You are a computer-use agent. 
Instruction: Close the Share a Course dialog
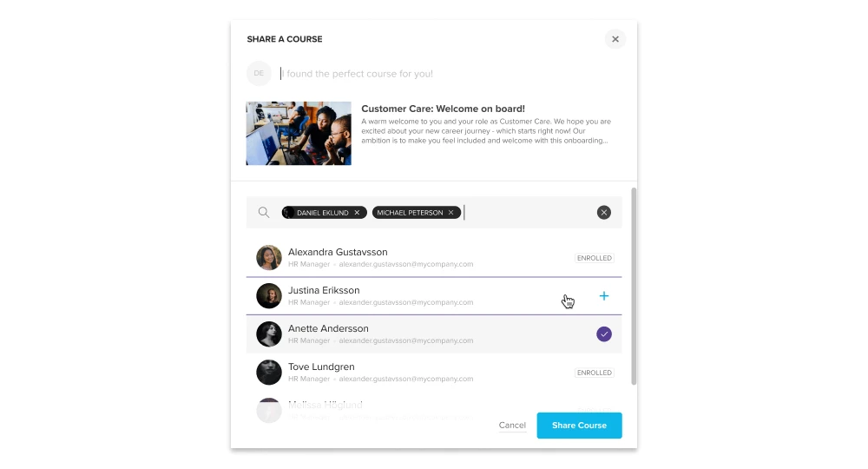(x=615, y=39)
